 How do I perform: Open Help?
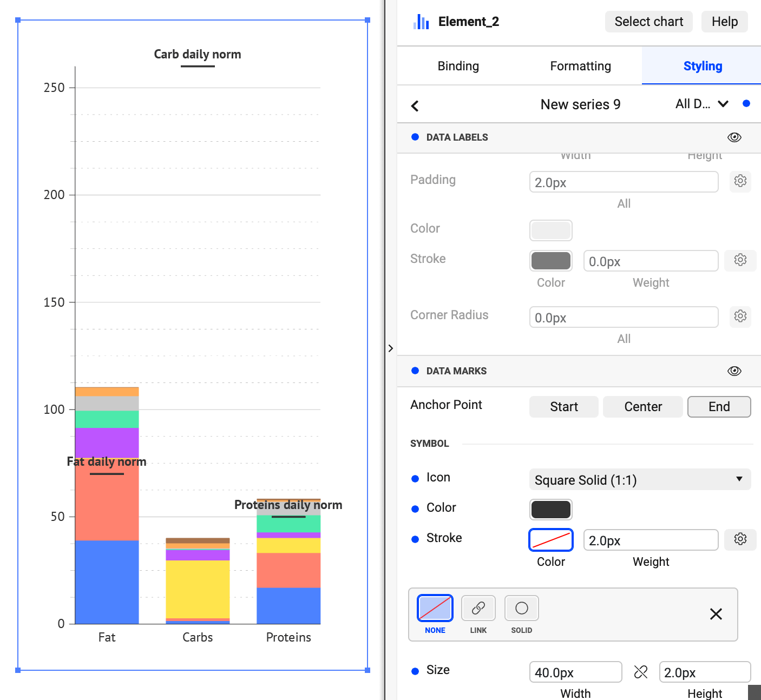click(x=724, y=21)
